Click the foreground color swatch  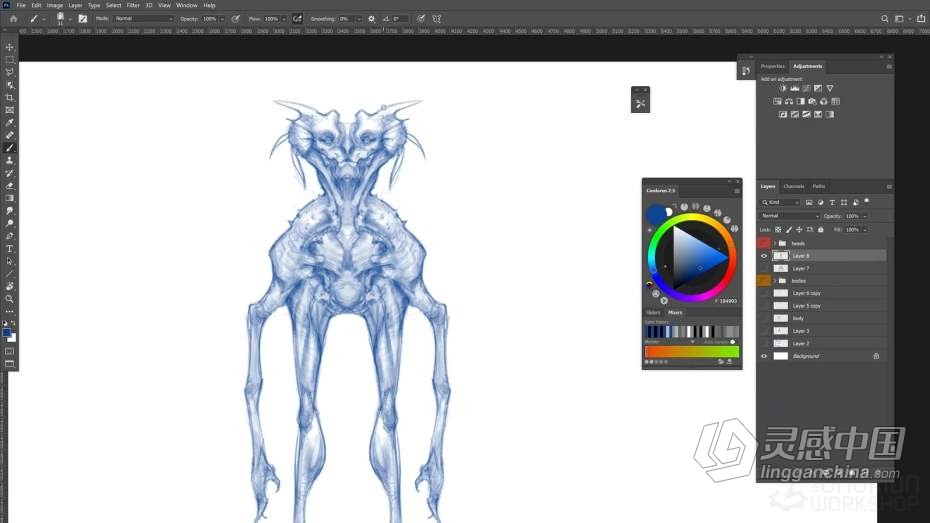pos(7,333)
